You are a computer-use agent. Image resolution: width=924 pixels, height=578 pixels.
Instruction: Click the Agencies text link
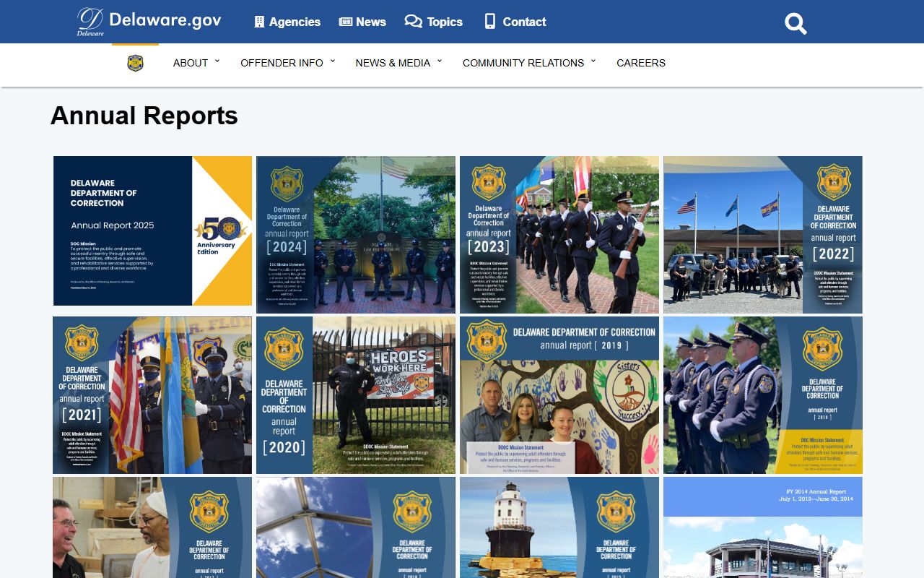coord(295,22)
